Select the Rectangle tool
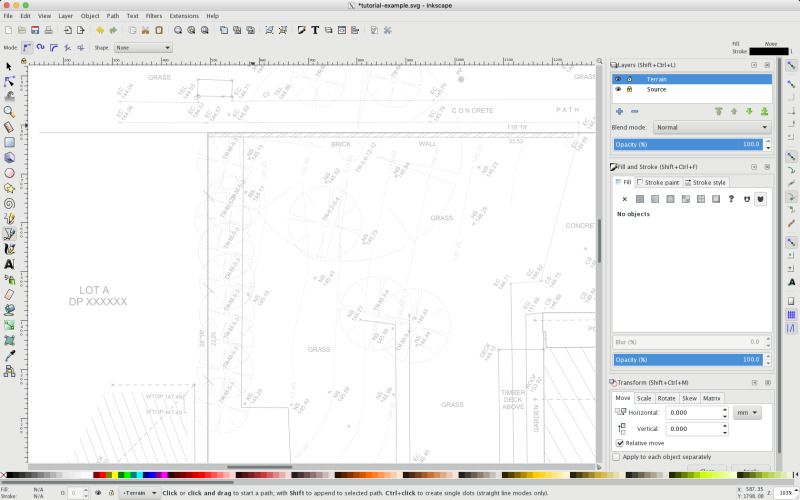 [9, 142]
